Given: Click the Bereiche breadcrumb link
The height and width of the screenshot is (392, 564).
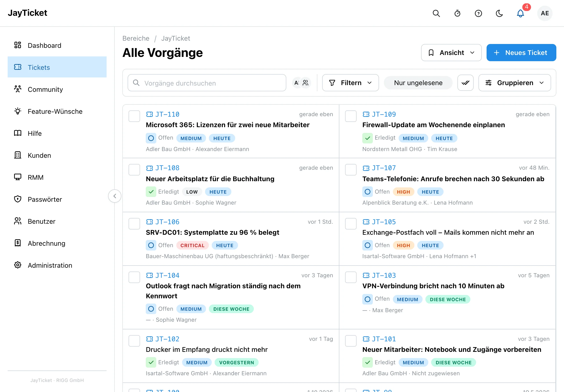Looking at the screenshot, I should [136, 38].
